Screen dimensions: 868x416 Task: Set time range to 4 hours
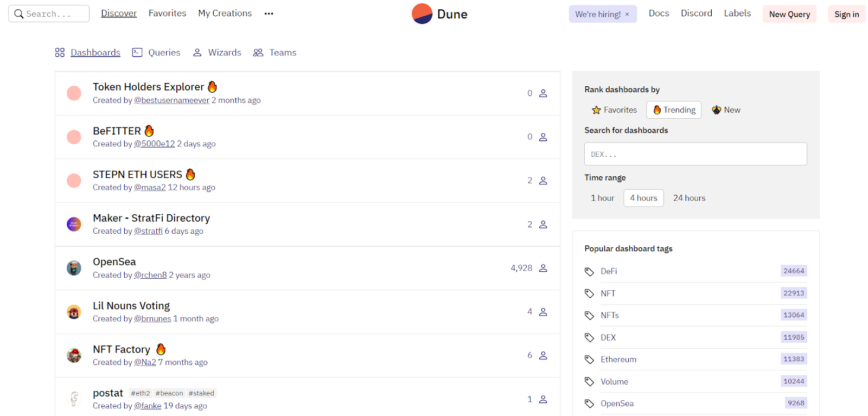(x=643, y=198)
